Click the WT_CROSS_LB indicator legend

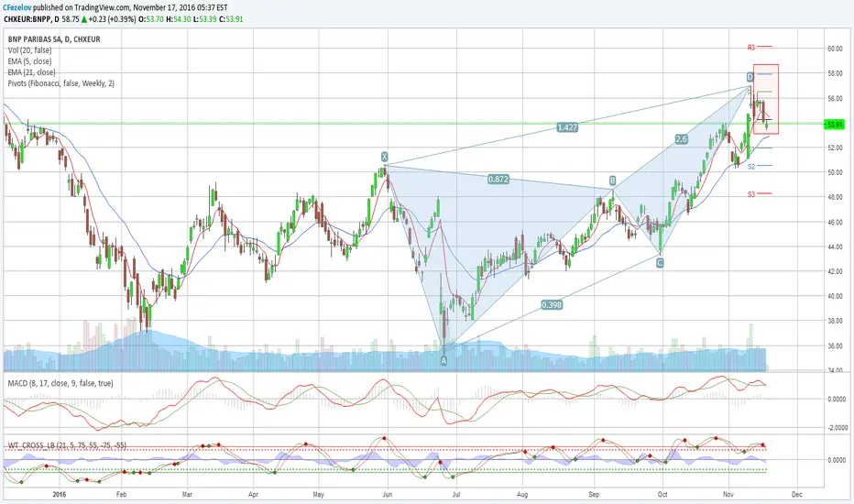click(67, 445)
